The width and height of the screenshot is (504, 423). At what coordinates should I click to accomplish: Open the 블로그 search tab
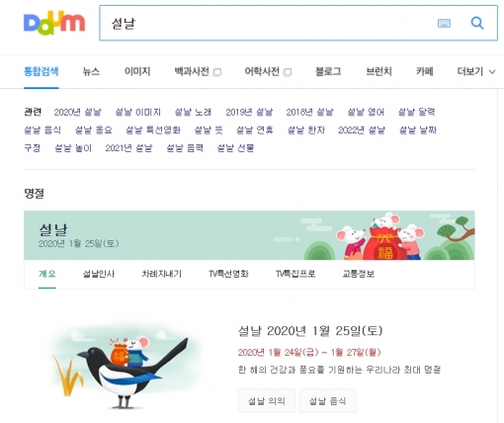click(328, 71)
